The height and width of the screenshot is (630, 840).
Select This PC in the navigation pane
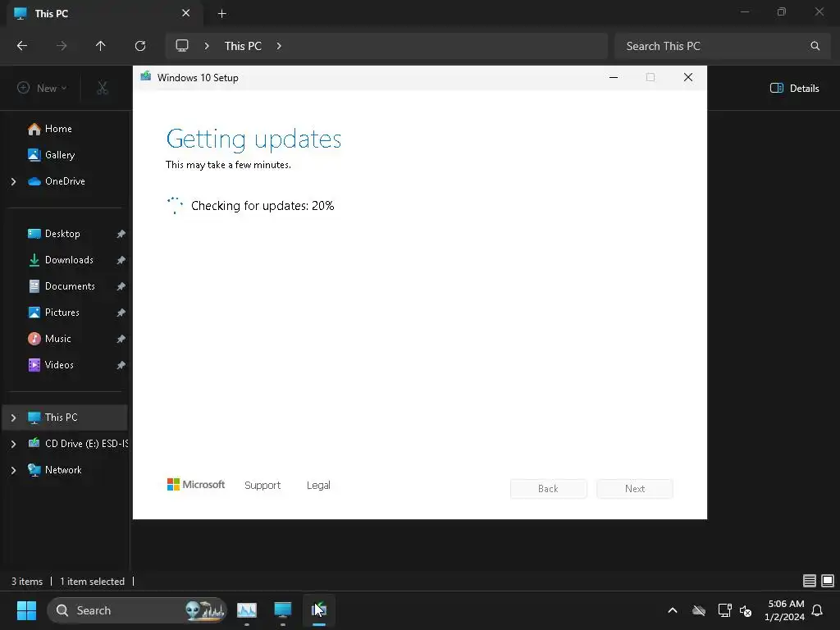65,418
